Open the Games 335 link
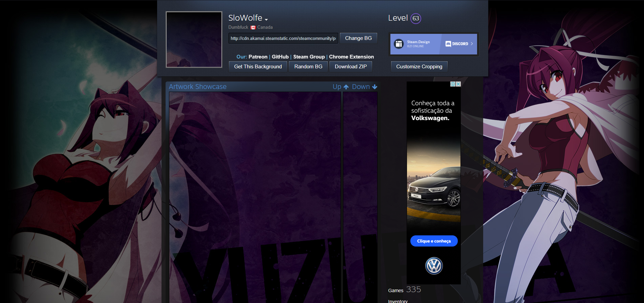Screen dimensions: 644x303 tap(405, 290)
